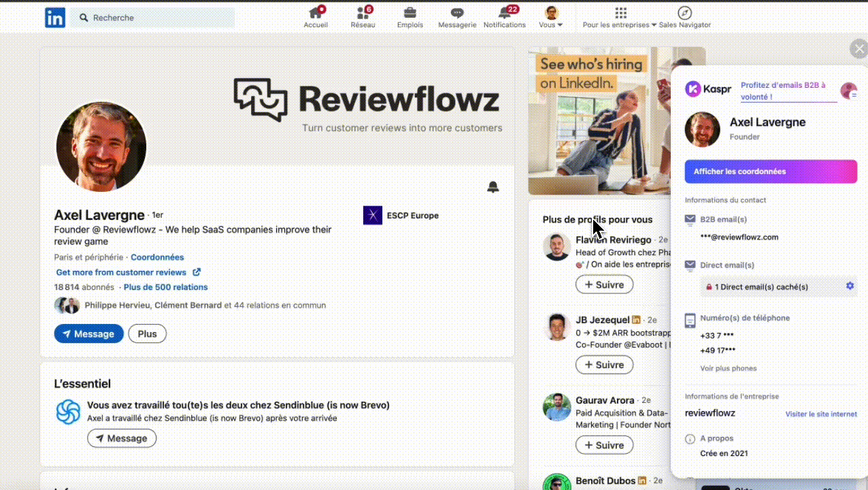Open the Emplois briefcase icon
This screenshot has width=868, height=490.
coord(410,13)
